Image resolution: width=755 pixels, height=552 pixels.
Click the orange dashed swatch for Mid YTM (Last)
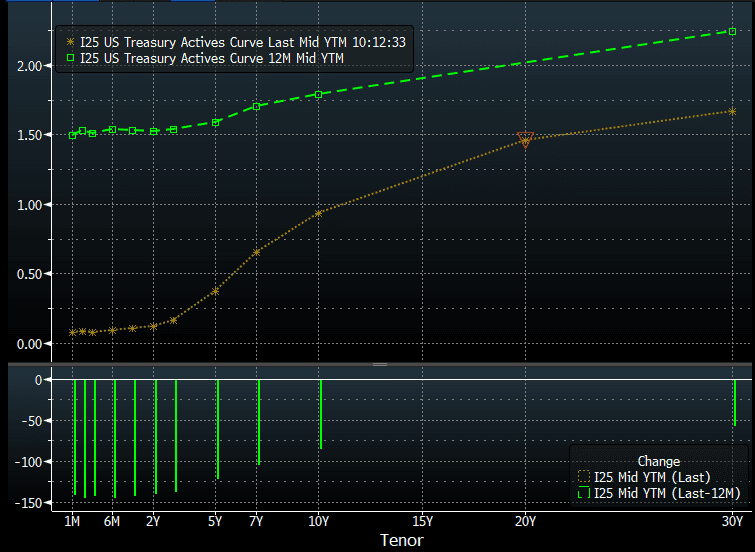(x=584, y=477)
